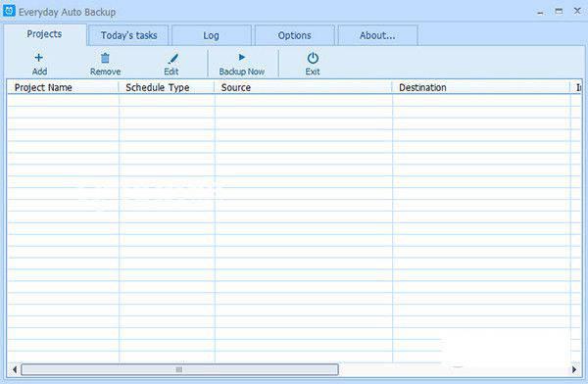Click the Edit pencil icon
Viewport: 588px width, 384px height.
coord(172,59)
